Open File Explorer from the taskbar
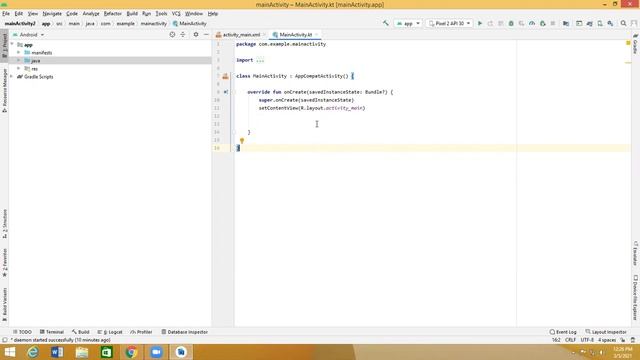640x360 pixels. [x=82, y=352]
